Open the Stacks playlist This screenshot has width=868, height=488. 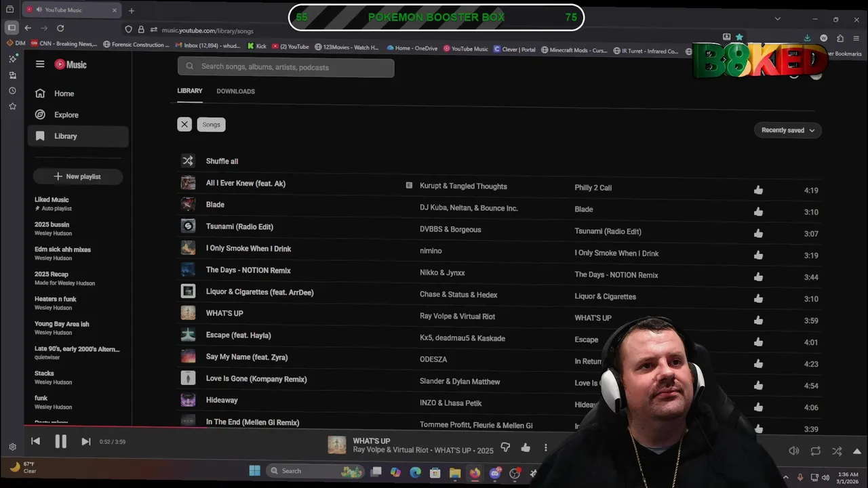pyautogui.click(x=44, y=373)
